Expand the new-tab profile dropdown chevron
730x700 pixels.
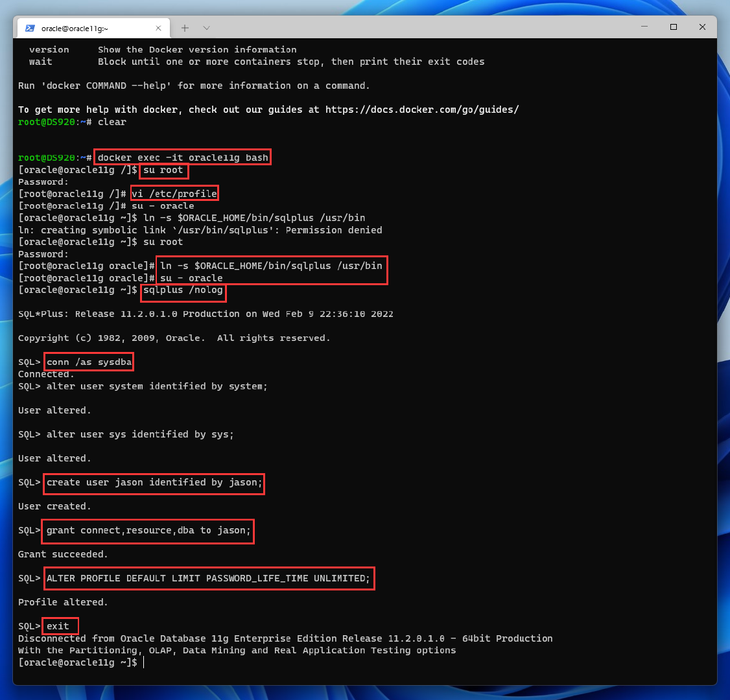tap(207, 28)
